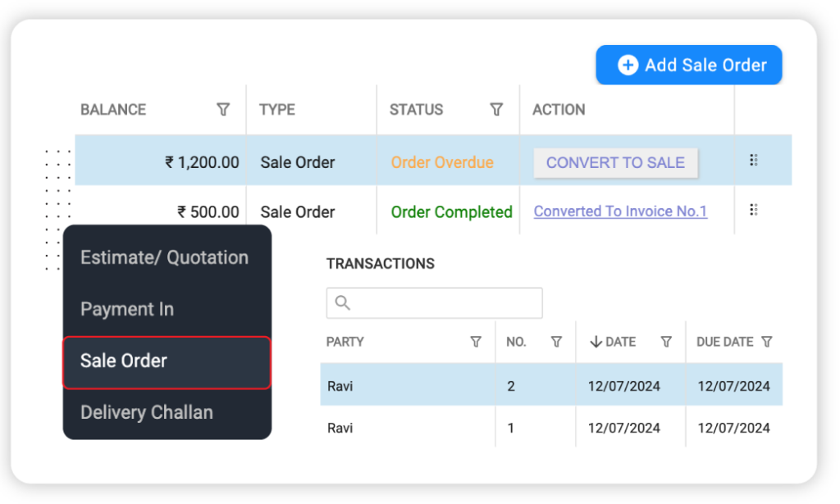Open more options for the Order Completed row

(753, 211)
